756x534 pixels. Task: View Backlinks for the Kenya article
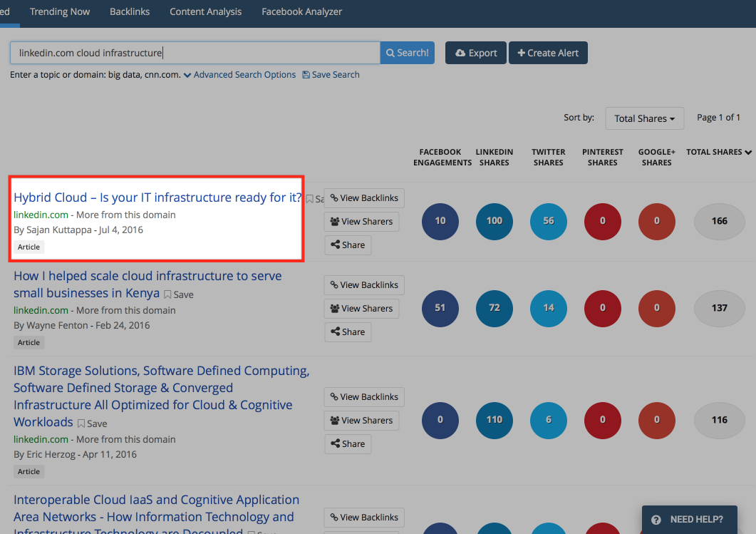(364, 285)
